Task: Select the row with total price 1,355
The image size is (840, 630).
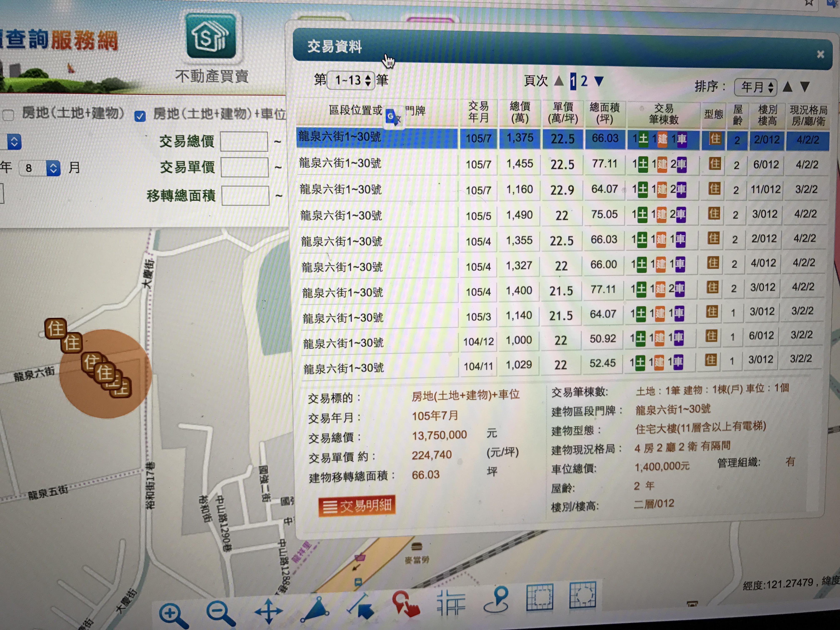Action: point(562,240)
